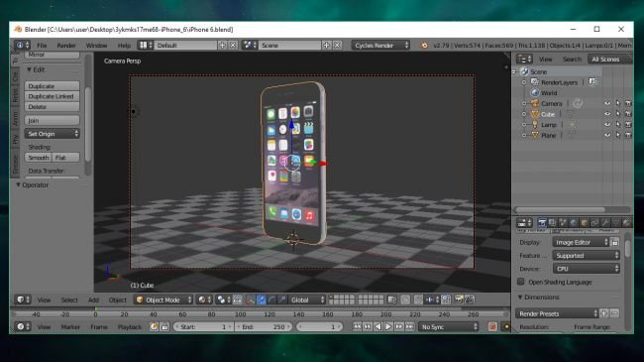Open the Help menu

point(124,46)
